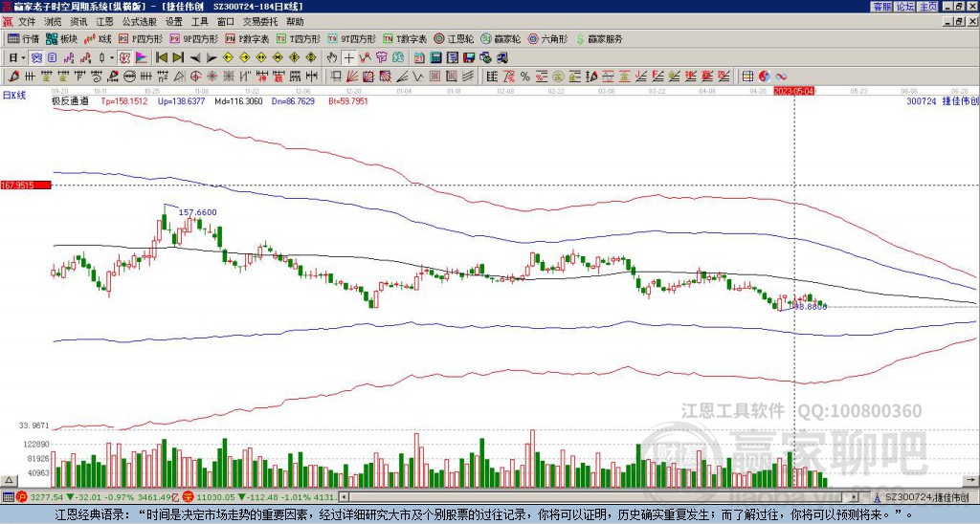Viewport: 980px width, 524px height.
Task: Click the floppy disk save icon
Action: click(469, 57)
